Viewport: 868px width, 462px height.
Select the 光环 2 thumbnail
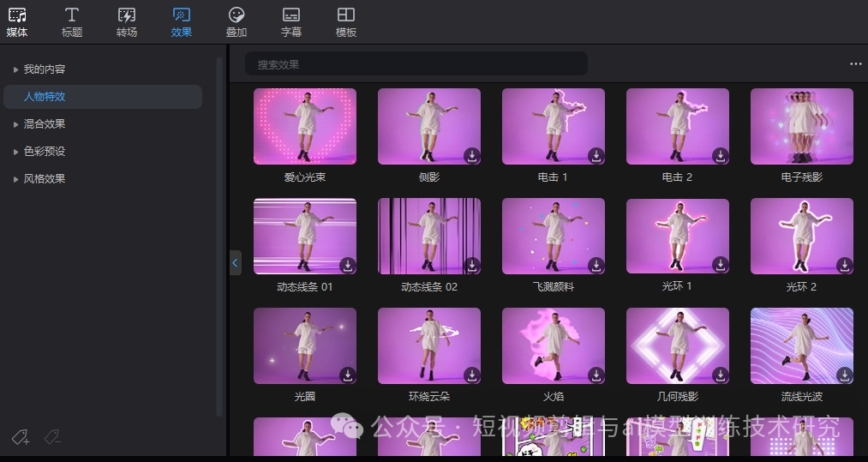point(801,236)
